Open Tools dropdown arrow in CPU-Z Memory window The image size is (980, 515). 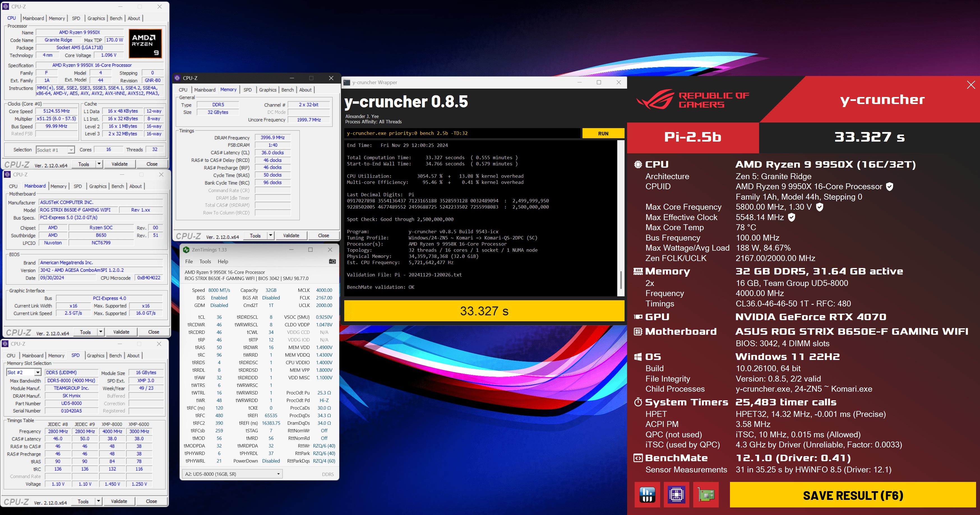click(271, 235)
